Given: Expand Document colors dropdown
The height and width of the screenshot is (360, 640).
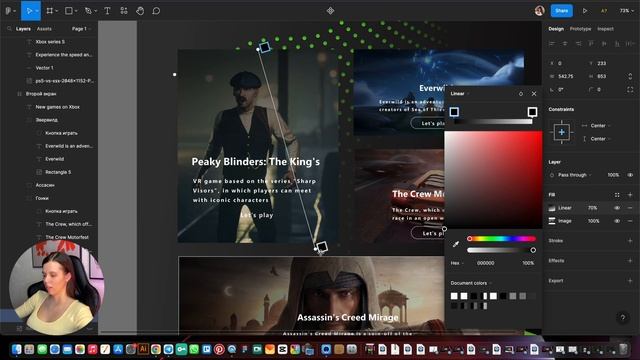Looking at the screenshot, I should (x=471, y=283).
